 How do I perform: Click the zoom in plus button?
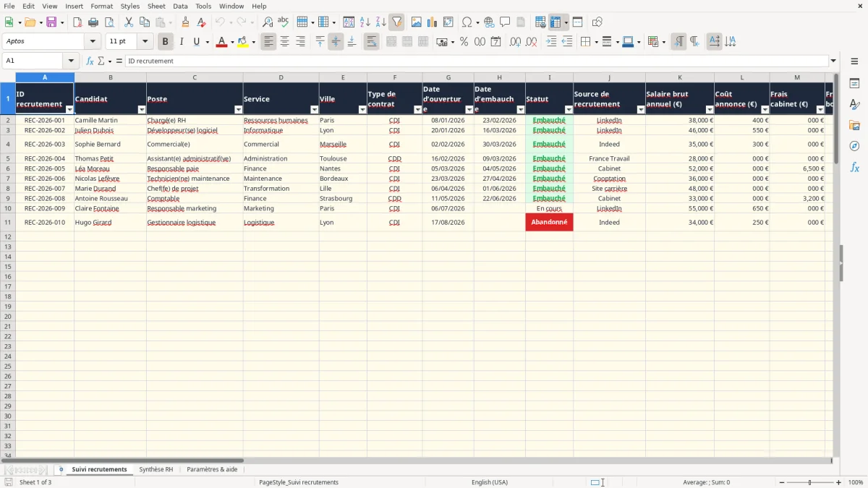[839, 482]
